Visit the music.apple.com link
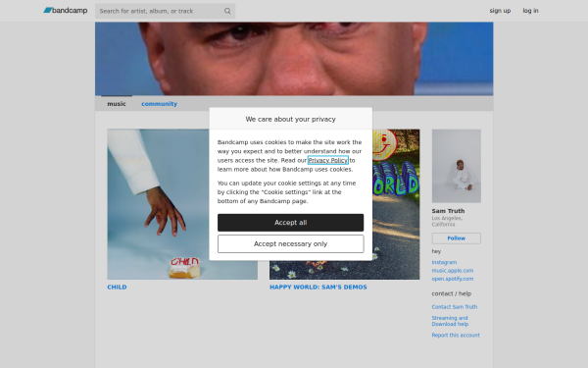The width and height of the screenshot is (588, 368). click(x=452, y=271)
